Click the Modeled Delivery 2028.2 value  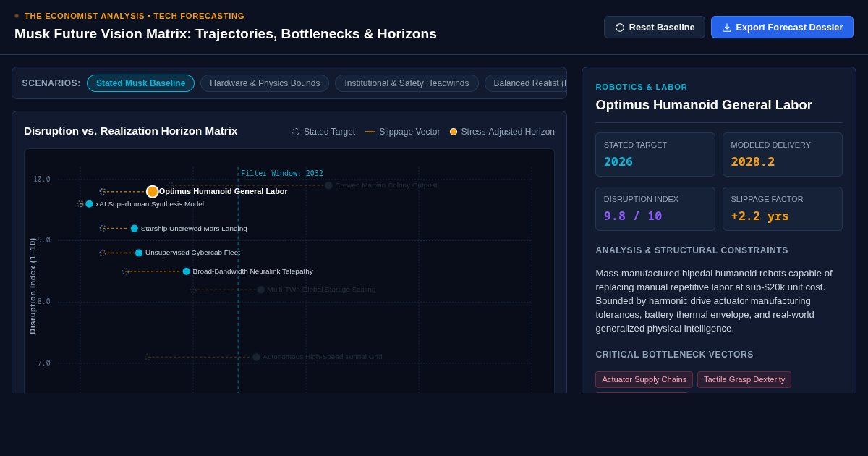tap(753, 161)
